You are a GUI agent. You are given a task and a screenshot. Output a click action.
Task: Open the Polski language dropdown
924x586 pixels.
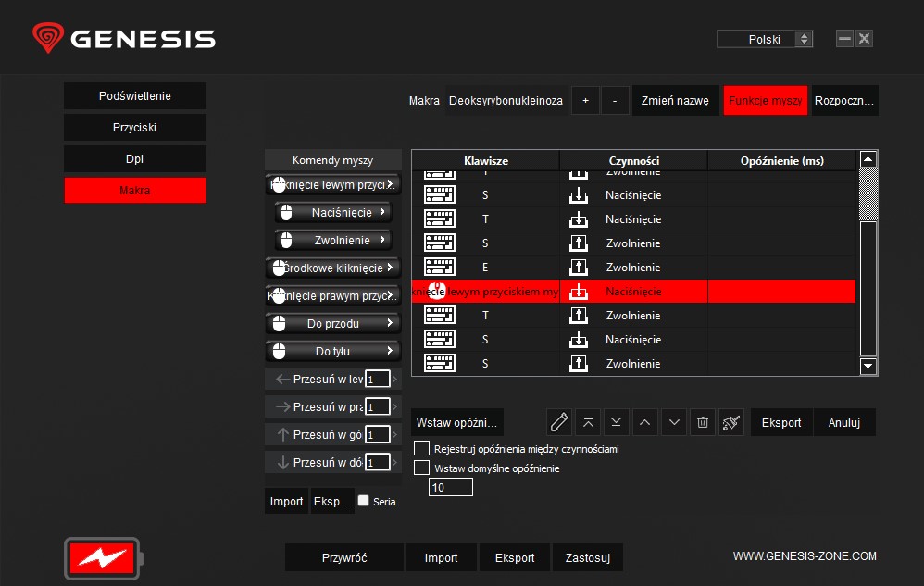765,39
